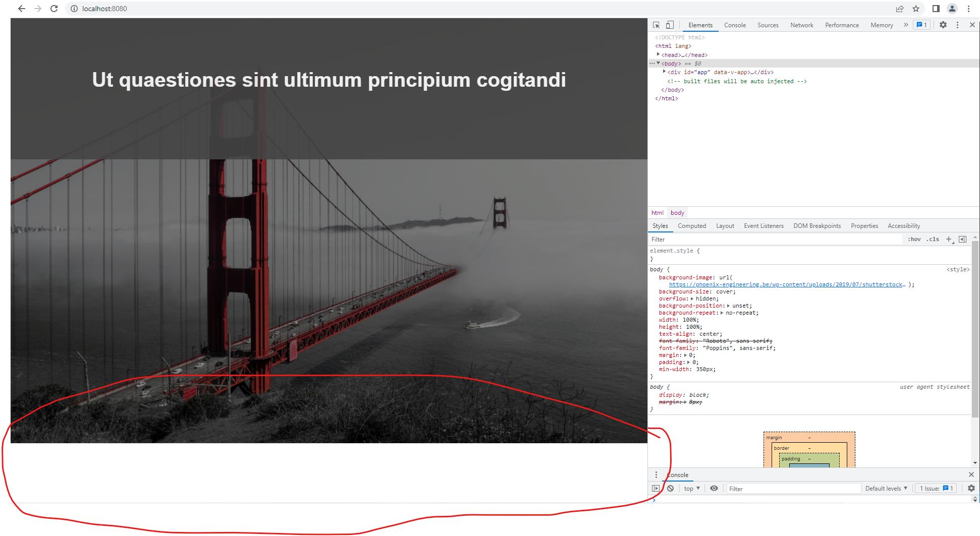Add a new style rule
This screenshot has width=980, height=536.
pos(949,240)
